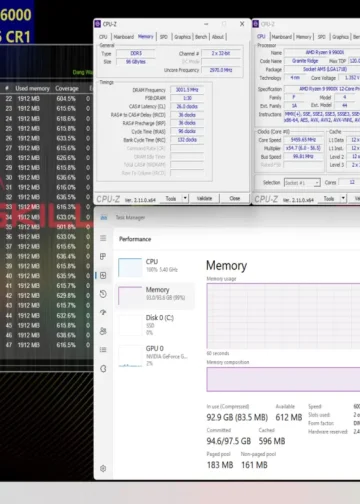Select the Performance page icon in sidebar
Viewport: 360px width, 504px height.
pos(103,275)
